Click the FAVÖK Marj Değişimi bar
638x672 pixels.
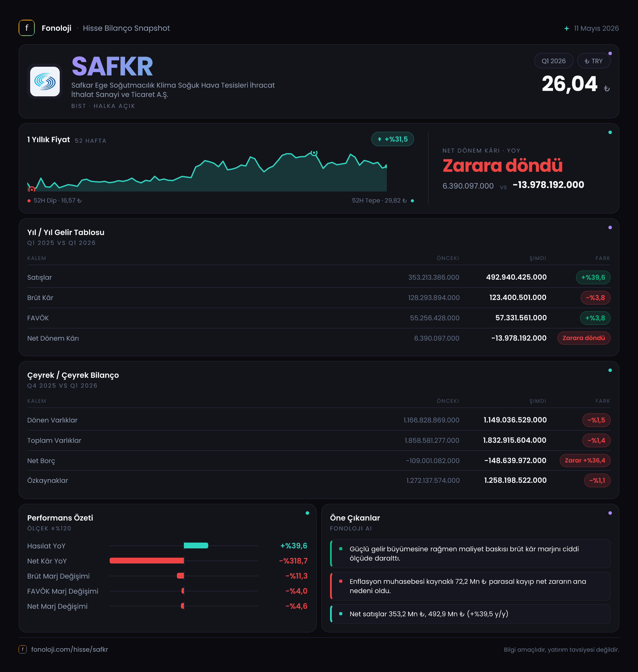pos(183,591)
